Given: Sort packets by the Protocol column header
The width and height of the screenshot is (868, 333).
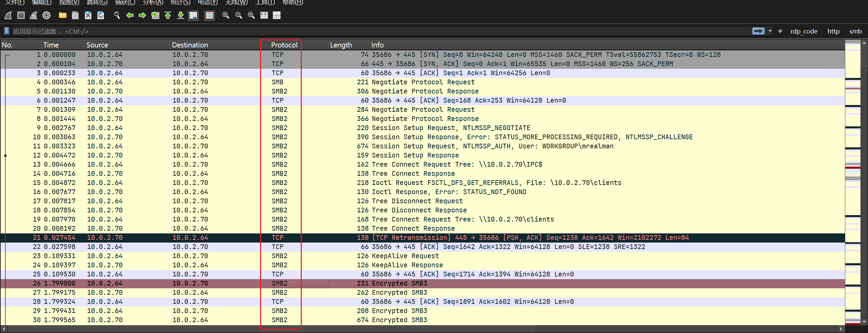Looking at the screenshot, I should click(x=284, y=45).
